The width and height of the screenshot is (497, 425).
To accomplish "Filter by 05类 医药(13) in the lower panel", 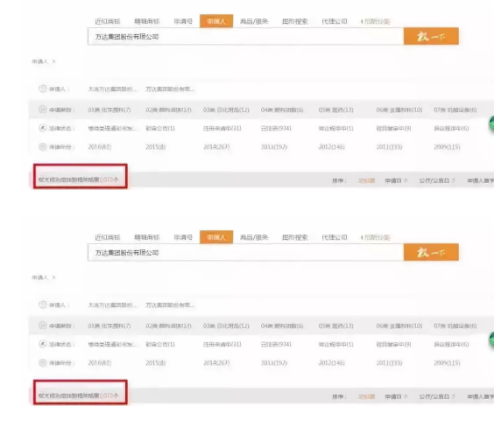I will pos(336,326).
